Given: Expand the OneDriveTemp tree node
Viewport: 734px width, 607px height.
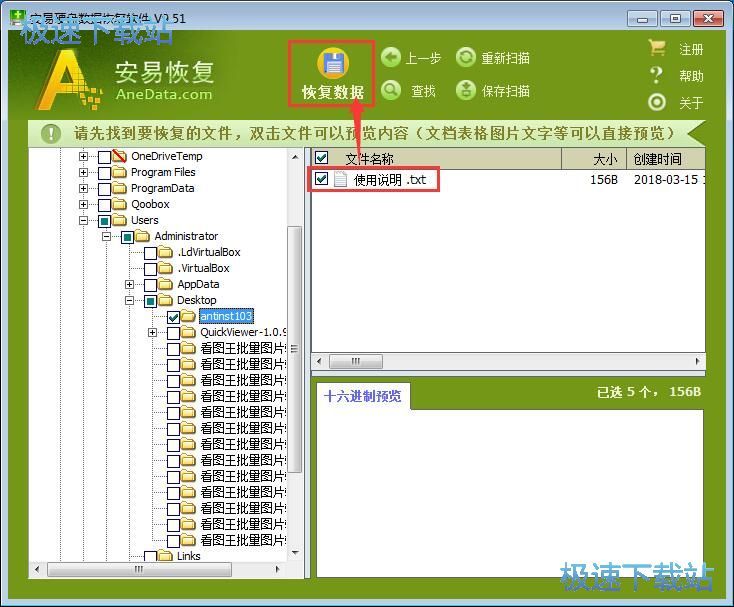Looking at the screenshot, I should [83, 156].
